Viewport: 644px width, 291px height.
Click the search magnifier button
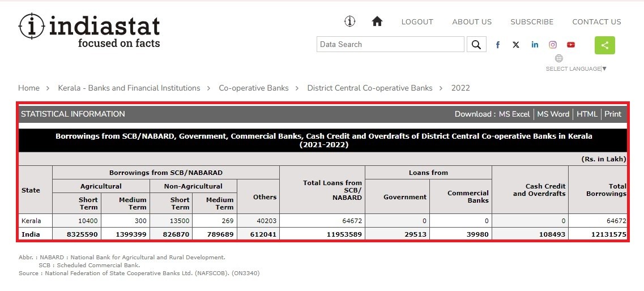click(476, 45)
